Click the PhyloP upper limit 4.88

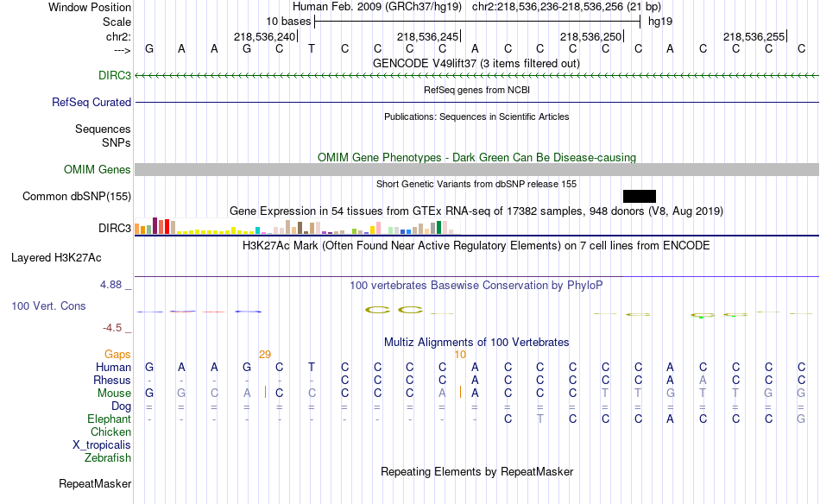110,285
